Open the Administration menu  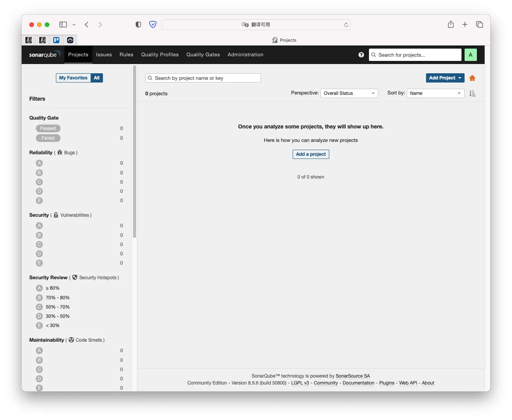pyautogui.click(x=246, y=55)
